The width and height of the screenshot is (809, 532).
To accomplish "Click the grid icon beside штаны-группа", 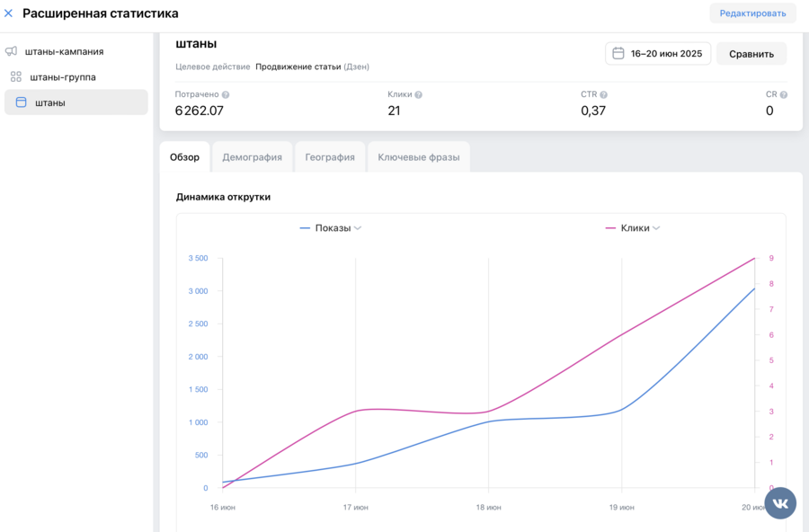I will [x=16, y=77].
